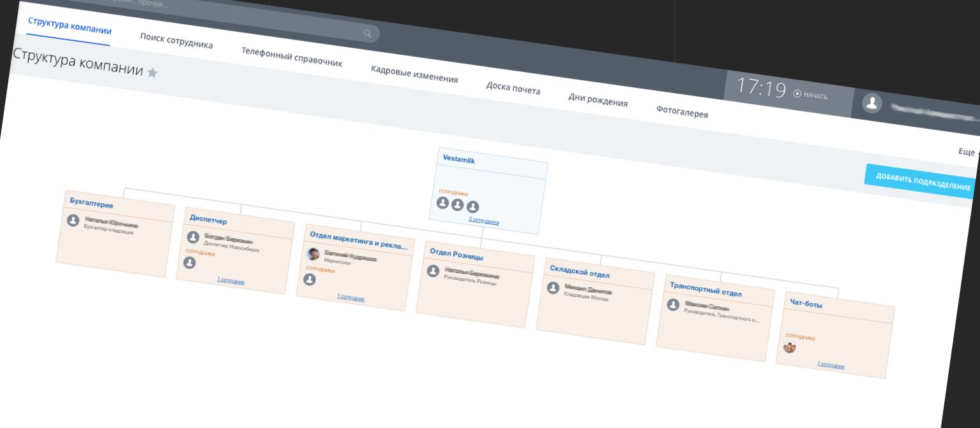The image size is (980, 428).
Task: Click the chat-bot avatar in Чат-боты card
Action: click(790, 347)
